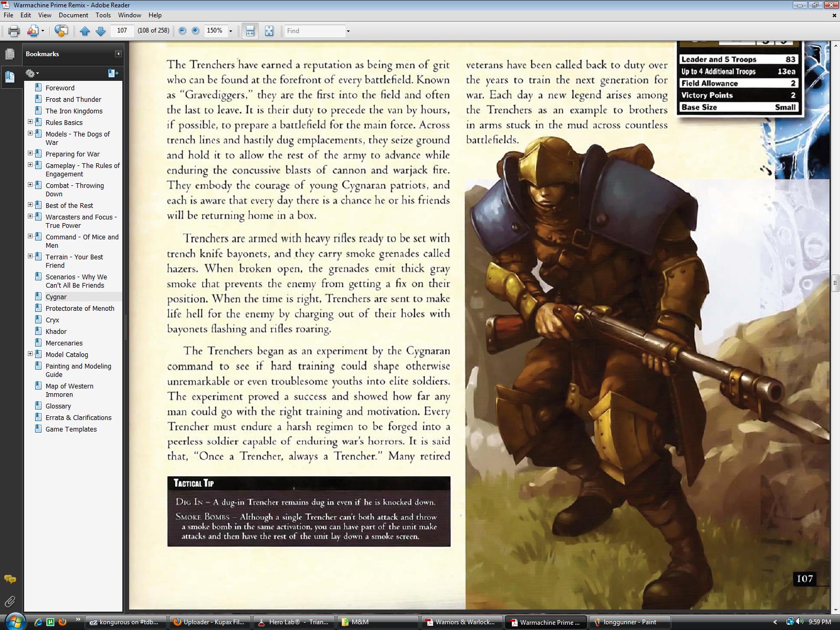840x630 pixels.
Task: Expand the Combat - Throwing Down bookmark
Action: click(30, 185)
